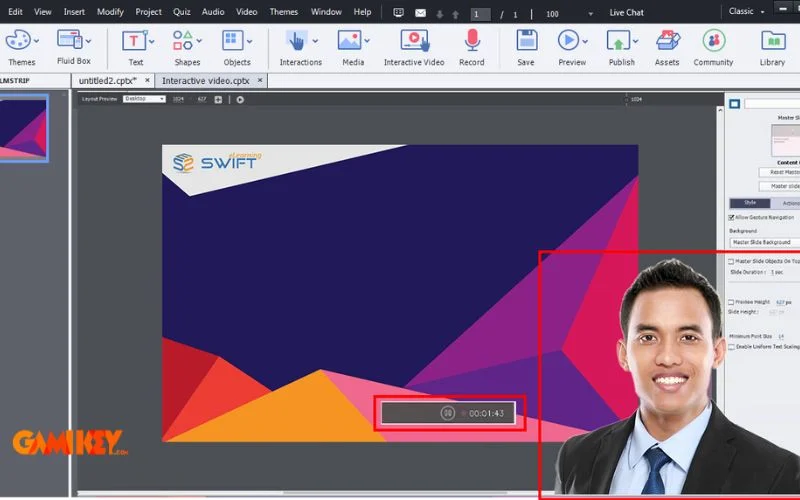Screen dimensions: 800x500
Task: Open the Help menu
Action: tap(362, 11)
